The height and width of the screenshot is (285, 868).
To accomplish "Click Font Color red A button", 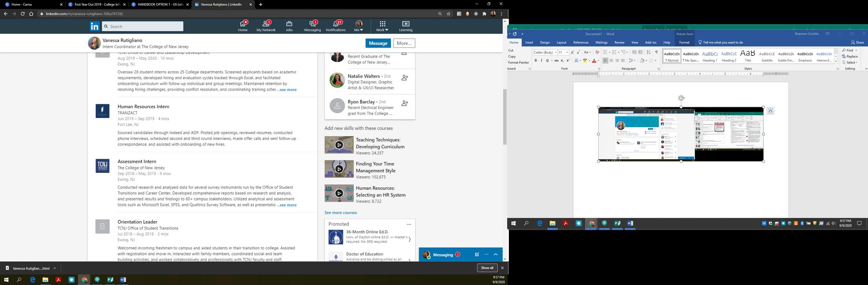I will click(594, 60).
